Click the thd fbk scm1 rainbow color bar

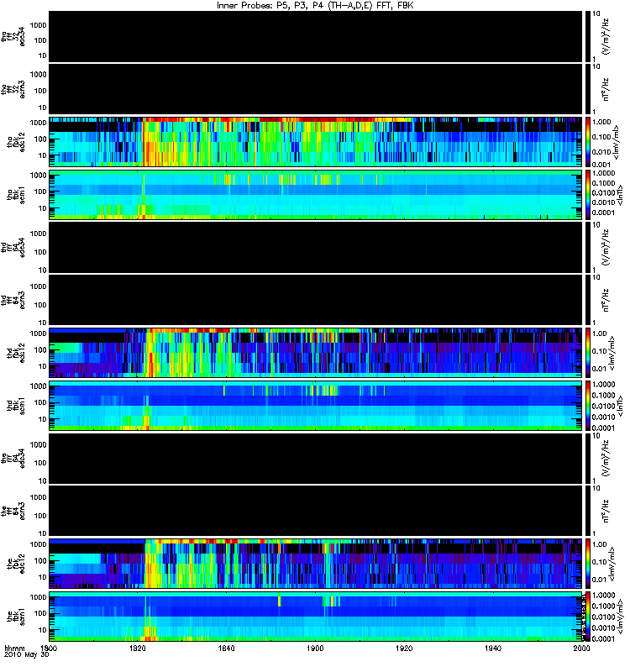[x=587, y=406]
